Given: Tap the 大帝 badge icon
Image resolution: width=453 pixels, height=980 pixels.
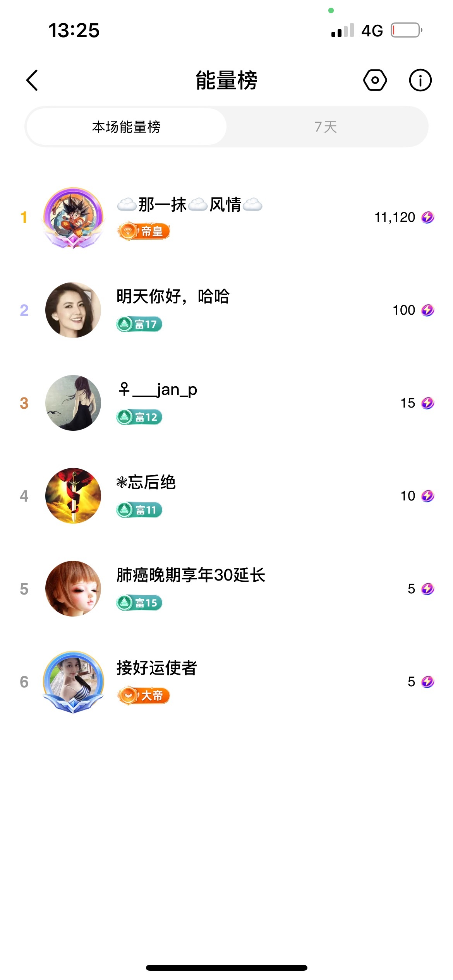Looking at the screenshot, I should (x=143, y=696).
